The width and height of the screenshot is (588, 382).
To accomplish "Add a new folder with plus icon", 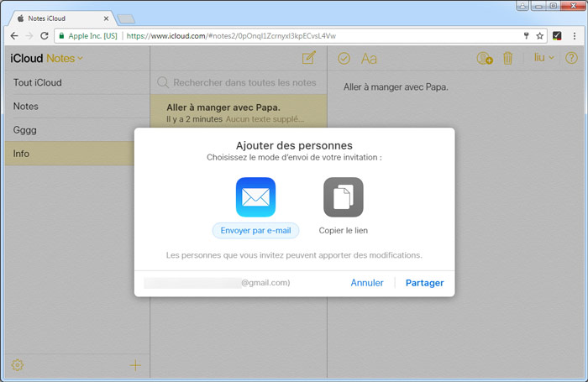I will (135, 365).
